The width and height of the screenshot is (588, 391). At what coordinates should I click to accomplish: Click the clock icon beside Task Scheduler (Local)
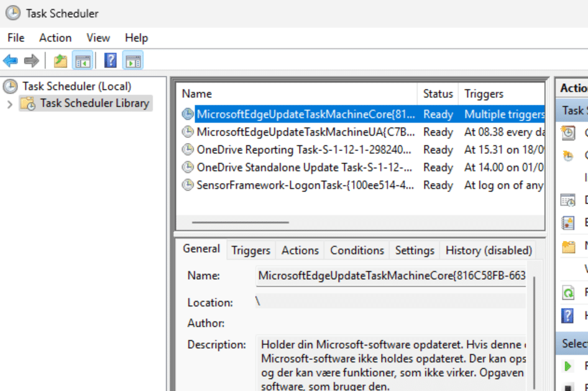[11, 86]
